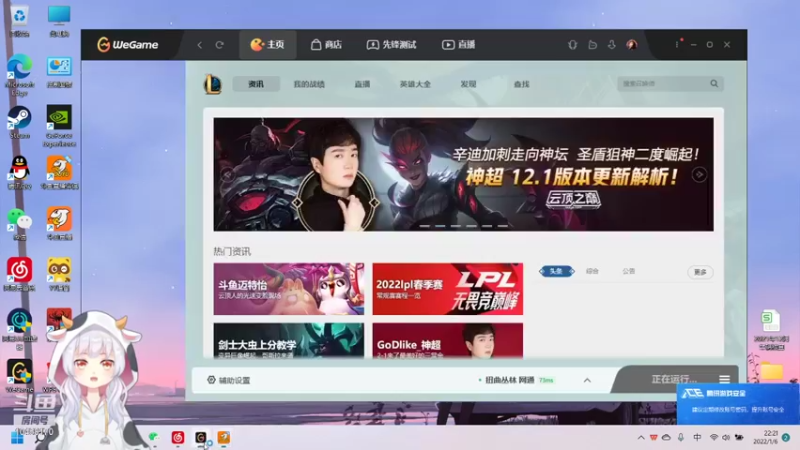Select the 资讯 news tab
Screen dimensions: 800x450
pyautogui.click(x=256, y=84)
